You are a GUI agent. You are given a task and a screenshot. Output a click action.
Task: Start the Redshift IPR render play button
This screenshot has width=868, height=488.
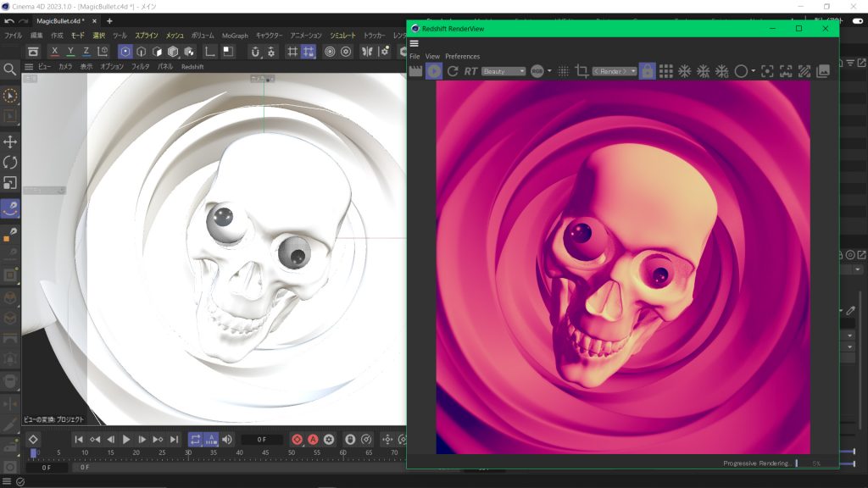434,71
